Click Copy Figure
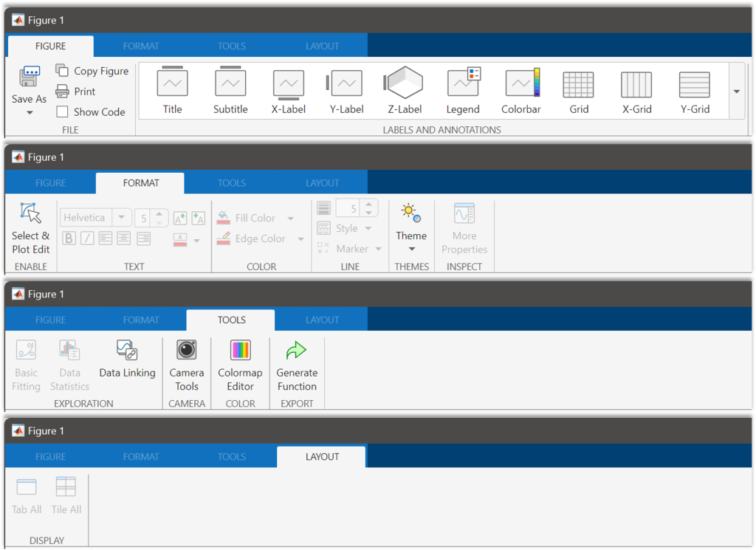This screenshot has height=550, width=756. pyautogui.click(x=92, y=71)
